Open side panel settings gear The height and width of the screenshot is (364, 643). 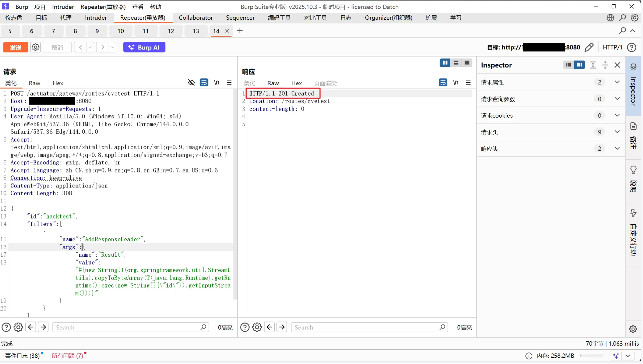pos(633,329)
